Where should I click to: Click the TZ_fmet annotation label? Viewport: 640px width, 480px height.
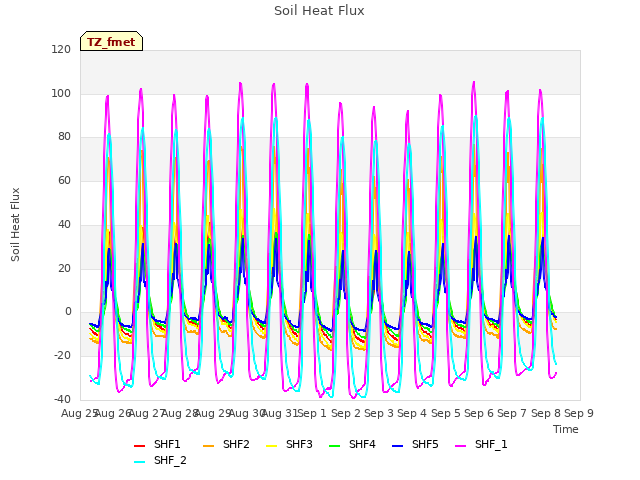pyautogui.click(x=111, y=42)
